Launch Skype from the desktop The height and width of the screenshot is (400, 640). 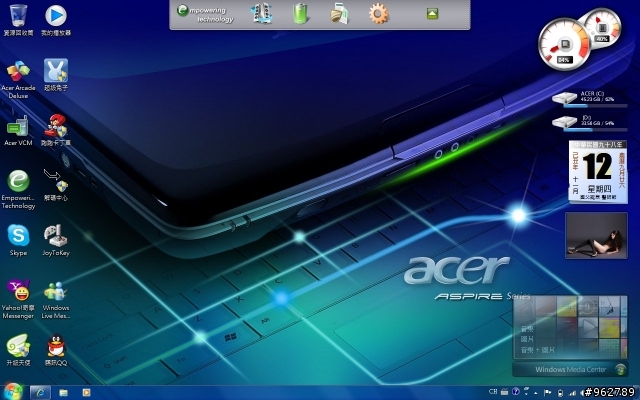coord(18,240)
